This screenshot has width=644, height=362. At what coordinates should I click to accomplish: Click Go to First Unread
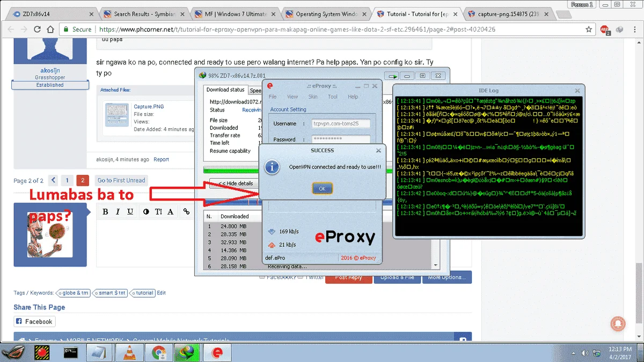(121, 180)
